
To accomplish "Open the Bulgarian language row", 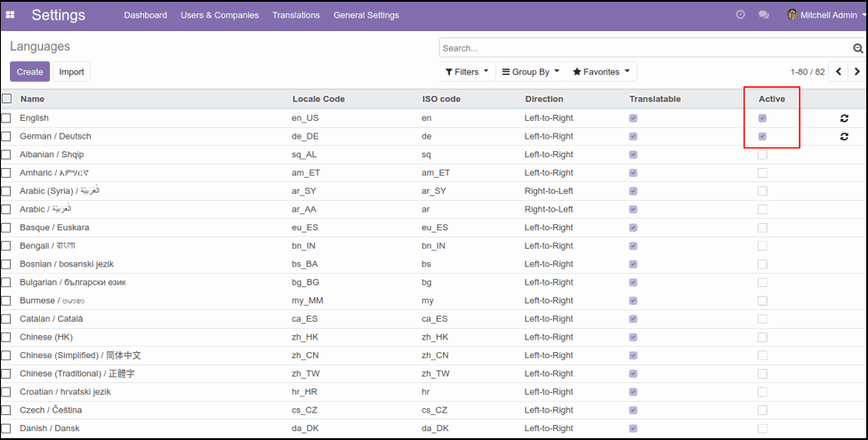I will pyautogui.click(x=434, y=283).
